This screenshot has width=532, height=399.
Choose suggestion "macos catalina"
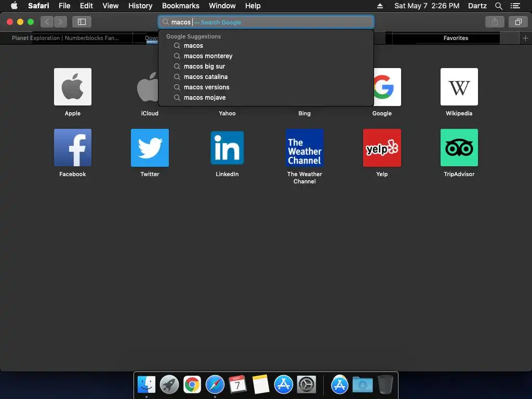click(266, 77)
